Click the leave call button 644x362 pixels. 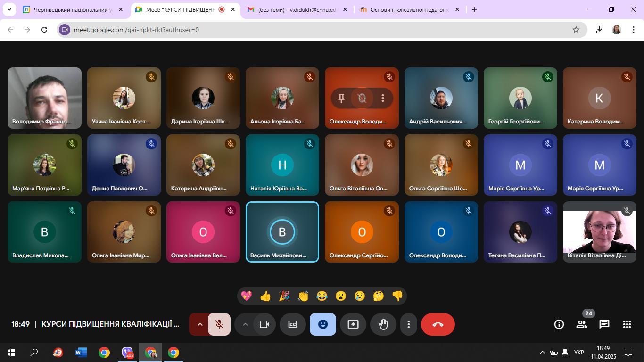[438, 324]
